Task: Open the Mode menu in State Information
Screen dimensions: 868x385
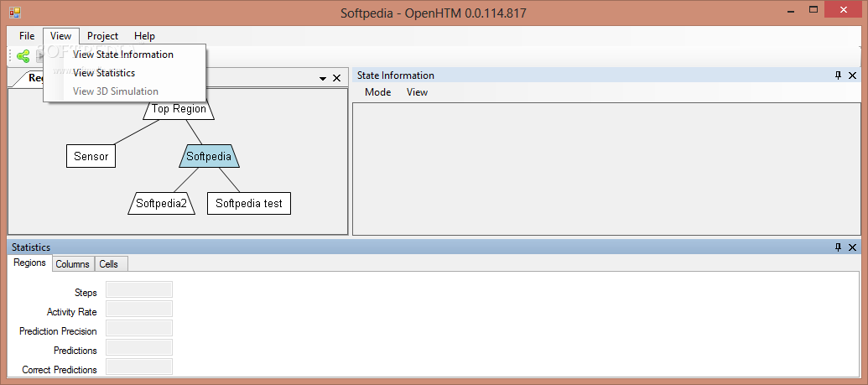Action: coord(378,92)
